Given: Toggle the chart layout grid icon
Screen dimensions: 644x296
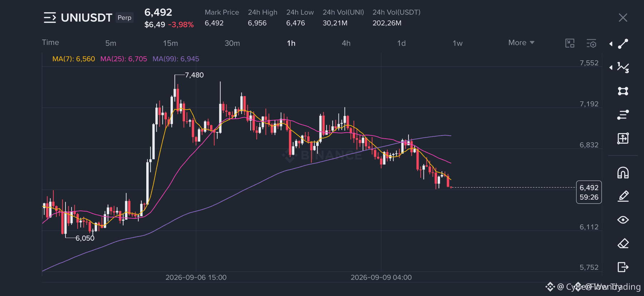Looking at the screenshot, I should (x=570, y=43).
